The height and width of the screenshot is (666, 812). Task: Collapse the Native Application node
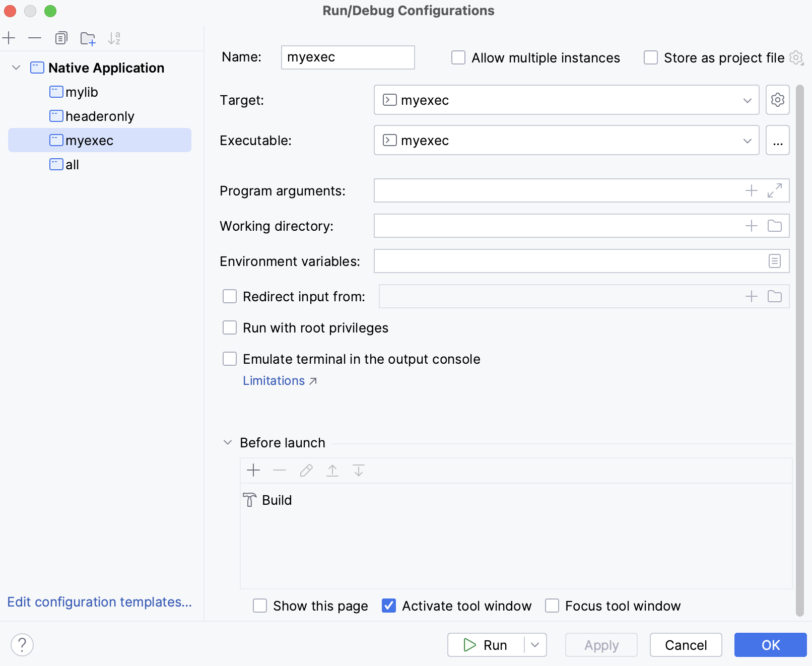[16, 68]
